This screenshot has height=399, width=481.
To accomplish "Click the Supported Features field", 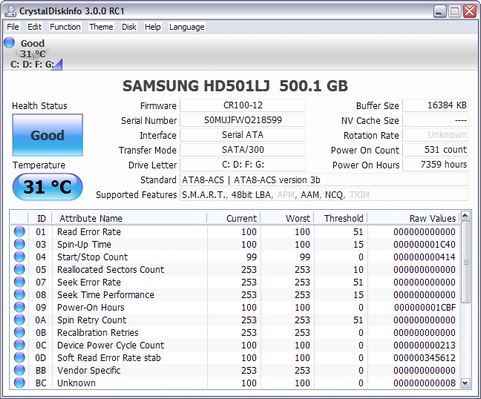I will [324, 194].
